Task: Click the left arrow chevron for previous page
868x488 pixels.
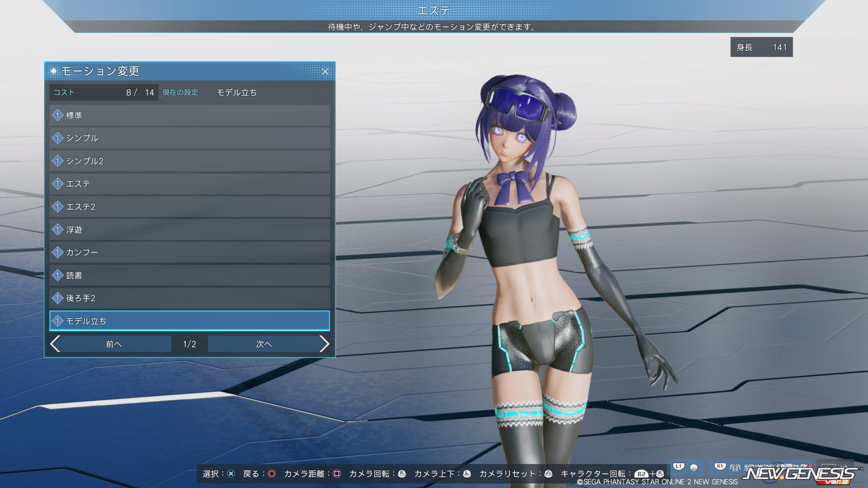Action: [55, 344]
